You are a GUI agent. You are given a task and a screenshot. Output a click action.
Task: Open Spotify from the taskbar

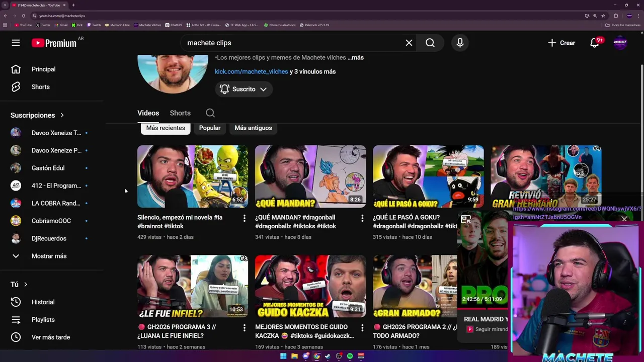(x=350, y=356)
